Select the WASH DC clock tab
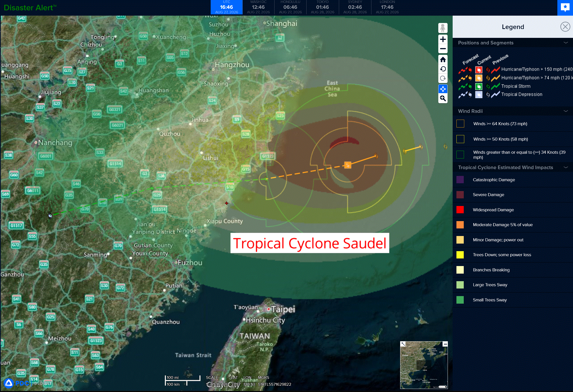 pos(258,7)
